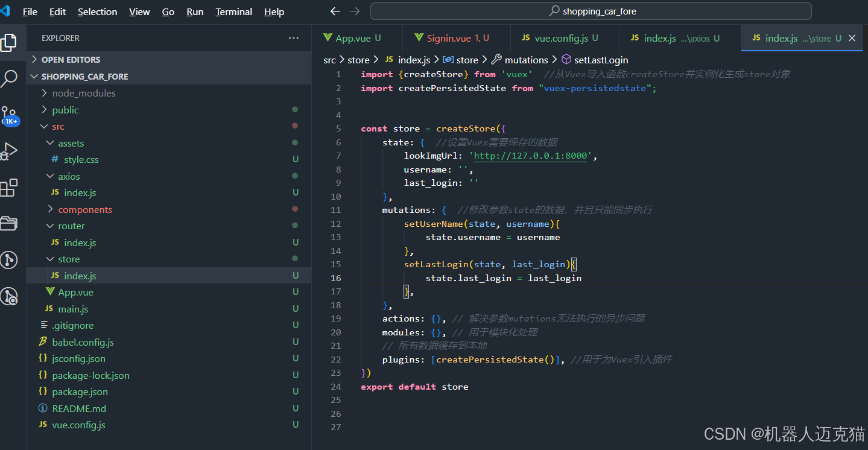Collapse the axios folder
This screenshot has height=450, width=868.
click(x=50, y=176)
